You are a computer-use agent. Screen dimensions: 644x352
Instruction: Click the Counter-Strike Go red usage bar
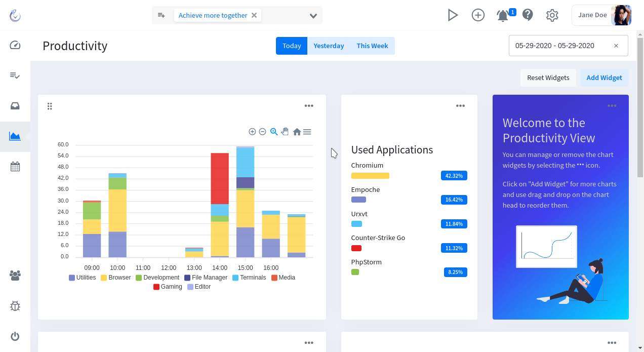[356, 248]
